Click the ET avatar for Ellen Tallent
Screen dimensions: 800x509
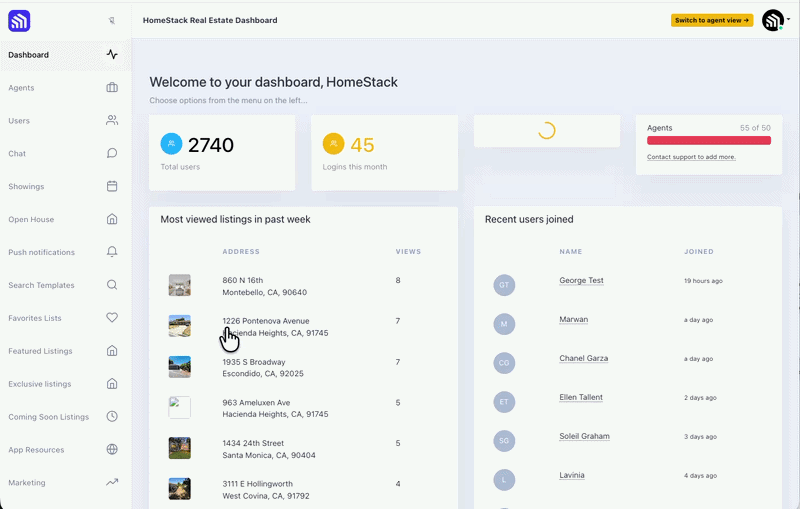tap(504, 402)
